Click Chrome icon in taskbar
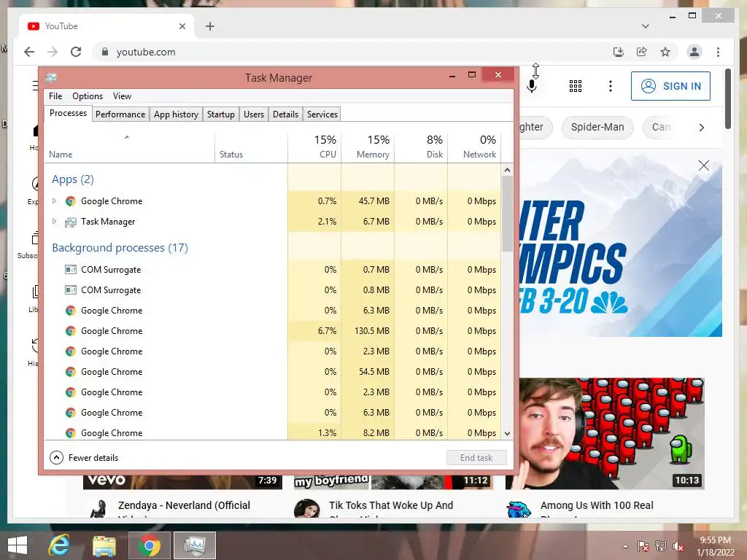The image size is (747, 560). pos(149,545)
